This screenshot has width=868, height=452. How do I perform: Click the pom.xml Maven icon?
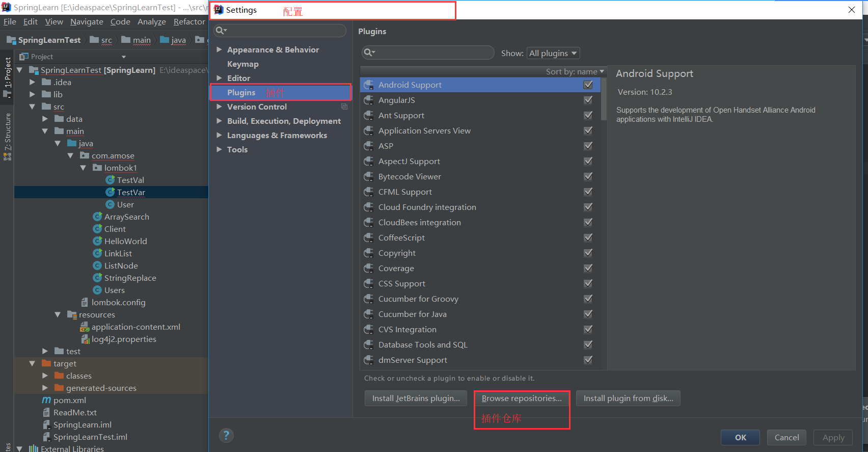pyautogui.click(x=46, y=400)
